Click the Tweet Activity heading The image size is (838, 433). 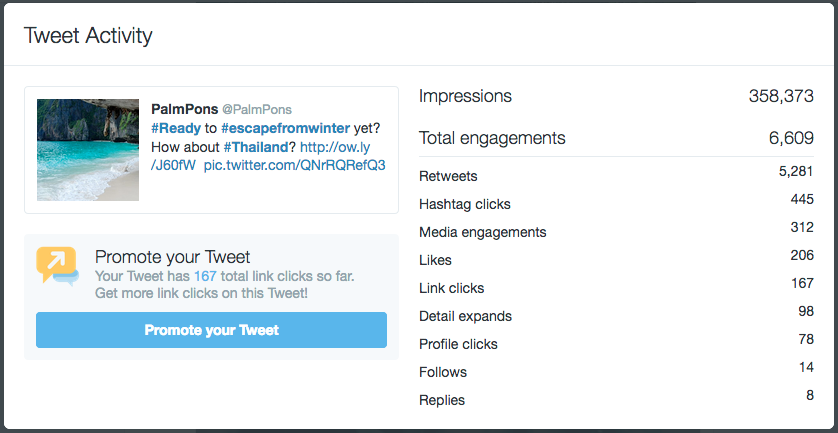point(88,36)
